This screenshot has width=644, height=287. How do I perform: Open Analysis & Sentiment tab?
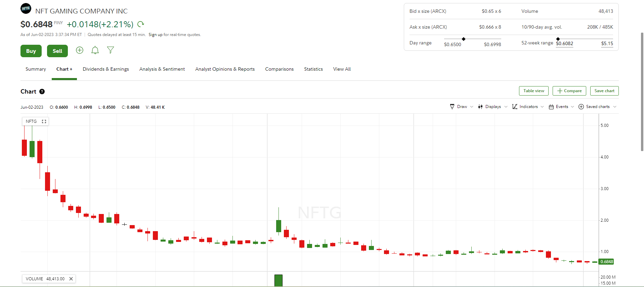click(162, 69)
